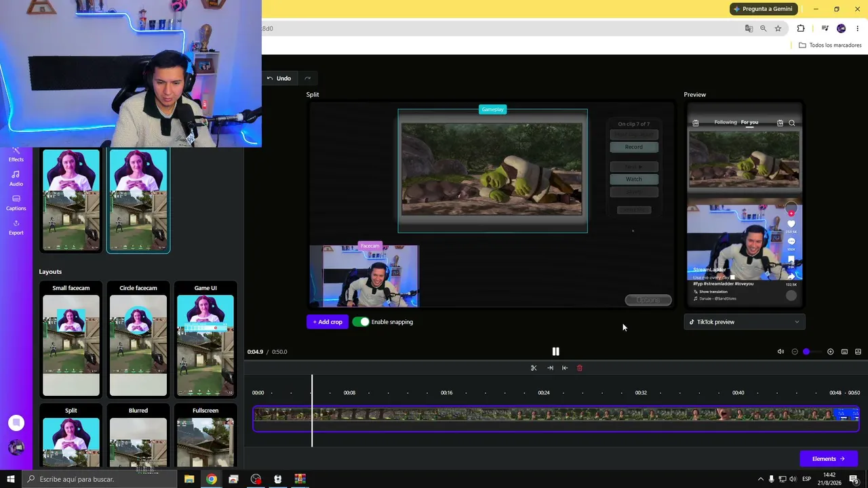Click the taskbar microphone icon

[x=771, y=479]
